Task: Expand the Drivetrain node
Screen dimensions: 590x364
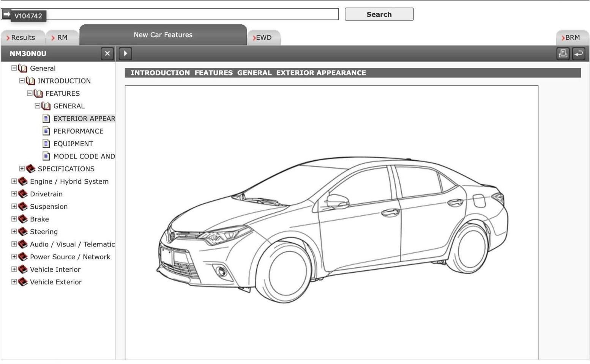Action: tap(14, 194)
